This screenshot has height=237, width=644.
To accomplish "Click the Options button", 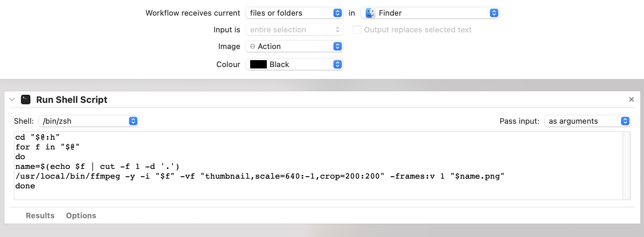I will click(81, 215).
